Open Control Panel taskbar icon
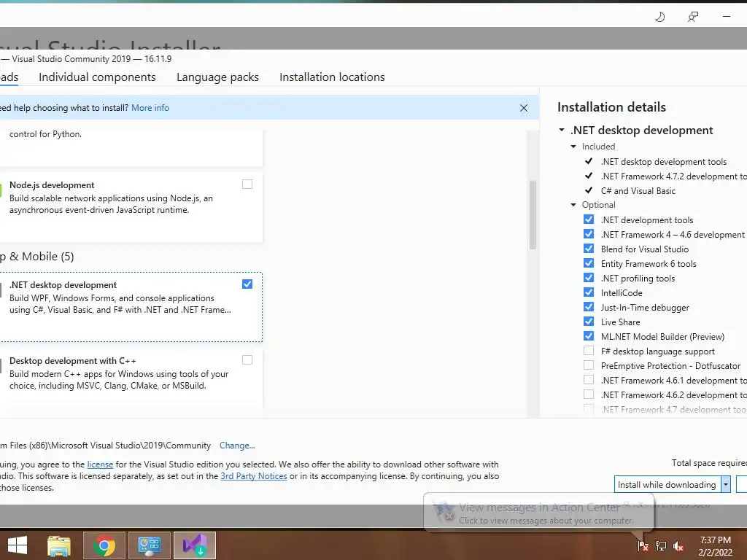Image resolution: width=747 pixels, height=560 pixels. (x=149, y=545)
